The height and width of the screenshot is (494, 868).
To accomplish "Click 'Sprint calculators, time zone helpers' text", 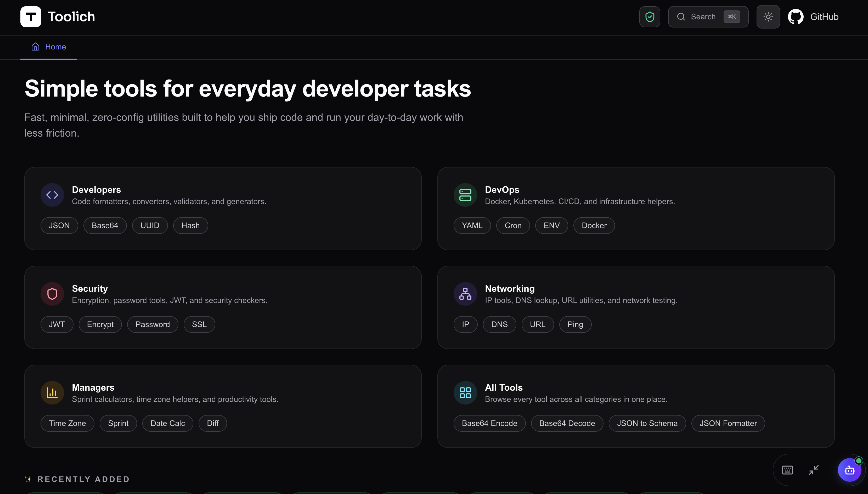I will (x=175, y=399).
